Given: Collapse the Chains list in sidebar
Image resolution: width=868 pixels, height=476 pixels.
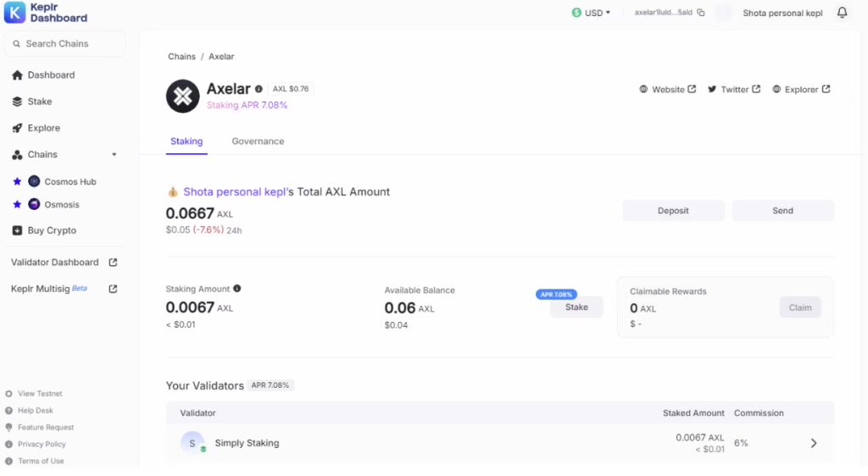Looking at the screenshot, I should (x=114, y=155).
